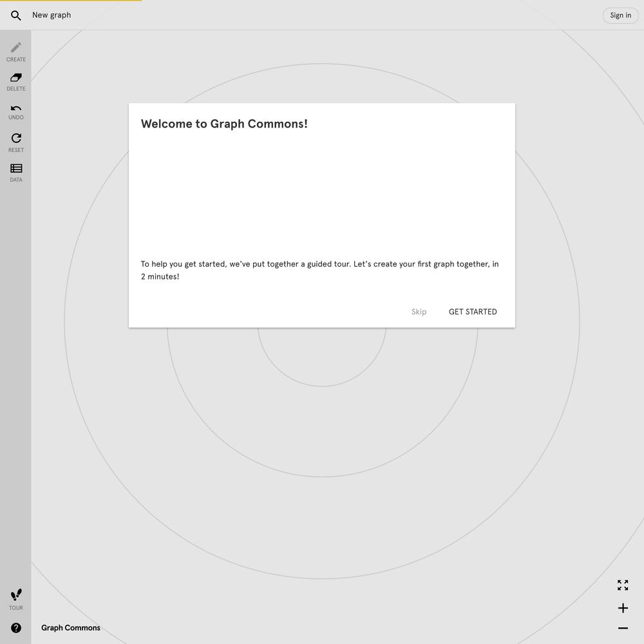Click the guided tour description text
The image size is (644, 644).
click(319, 270)
